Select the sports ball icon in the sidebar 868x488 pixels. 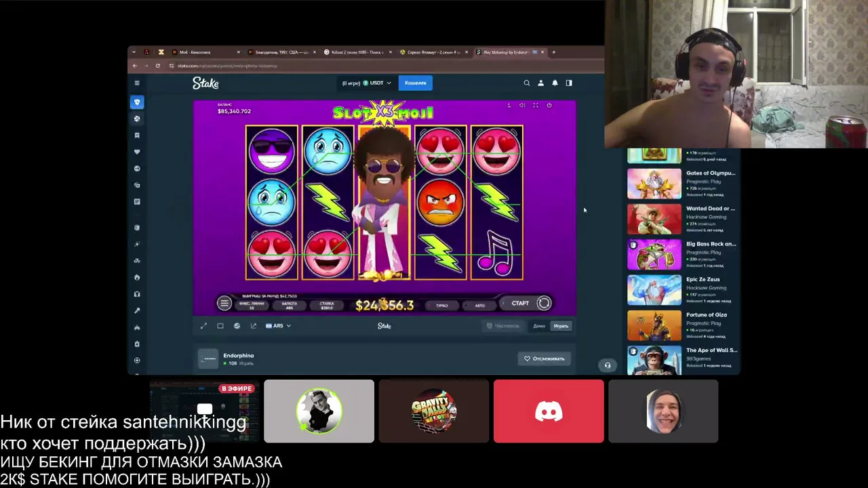pyautogui.click(x=137, y=119)
